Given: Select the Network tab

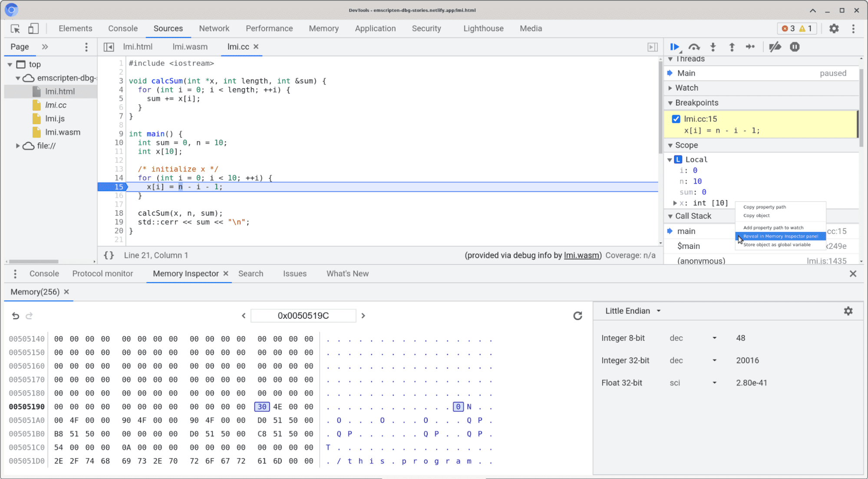Looking at the screenshot, I should click(213, 28).
